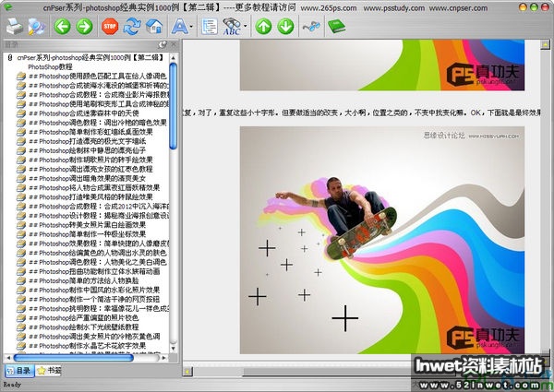Open topic 使用颜色匹配工具在给人像调色
Viewport: 554px width, 392px height.
tap(98, 76)
